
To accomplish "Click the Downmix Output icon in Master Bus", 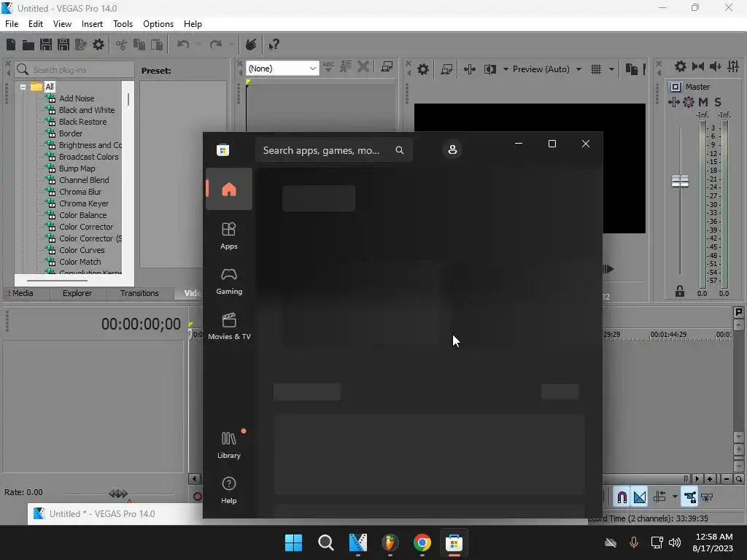I will 698,66.
